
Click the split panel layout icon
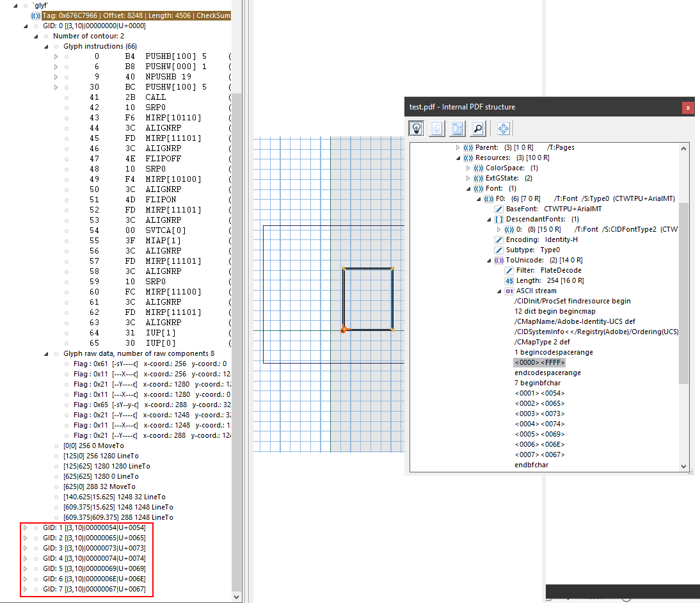(x=457, y=129)
